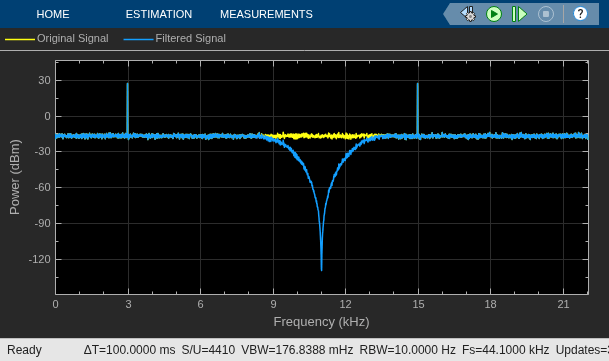This screenshot has width=609, height=361.
Task: Select the MEASUREMENTS tab
Action: [x=266, y=14]
